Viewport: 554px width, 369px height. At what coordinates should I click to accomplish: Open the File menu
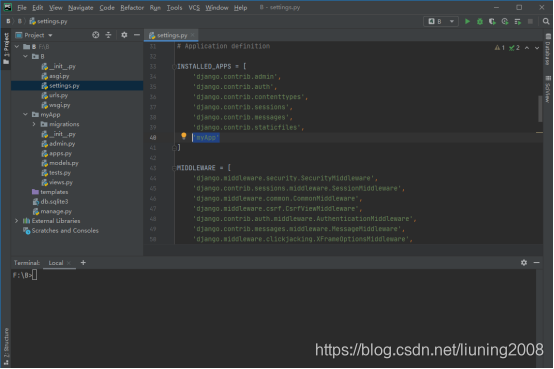pos(22,7)
